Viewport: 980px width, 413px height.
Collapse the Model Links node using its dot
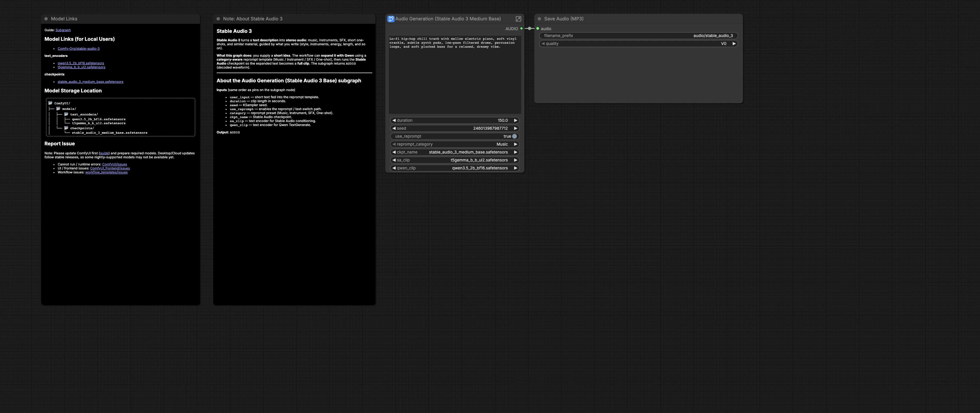click(x=46, y=19)
